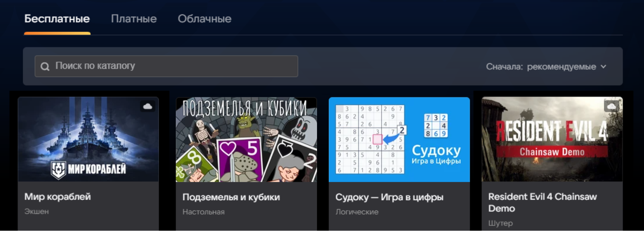Select the Бесплатные tab
644x231 pixels.
57,19
